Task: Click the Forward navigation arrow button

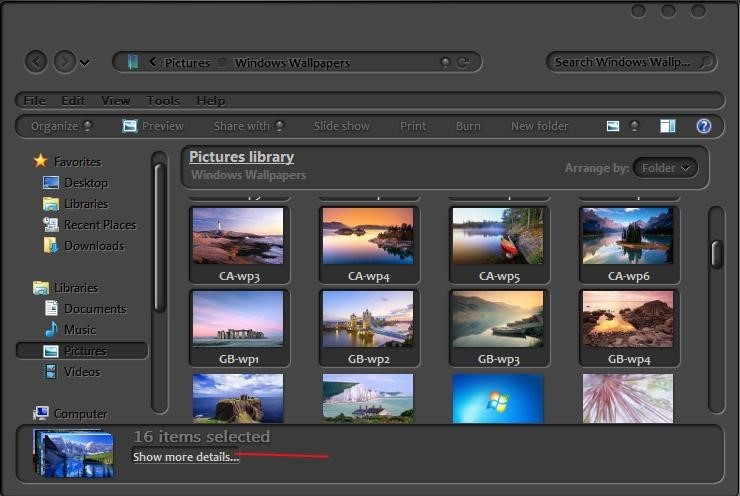Action: [x=64, y=62]
